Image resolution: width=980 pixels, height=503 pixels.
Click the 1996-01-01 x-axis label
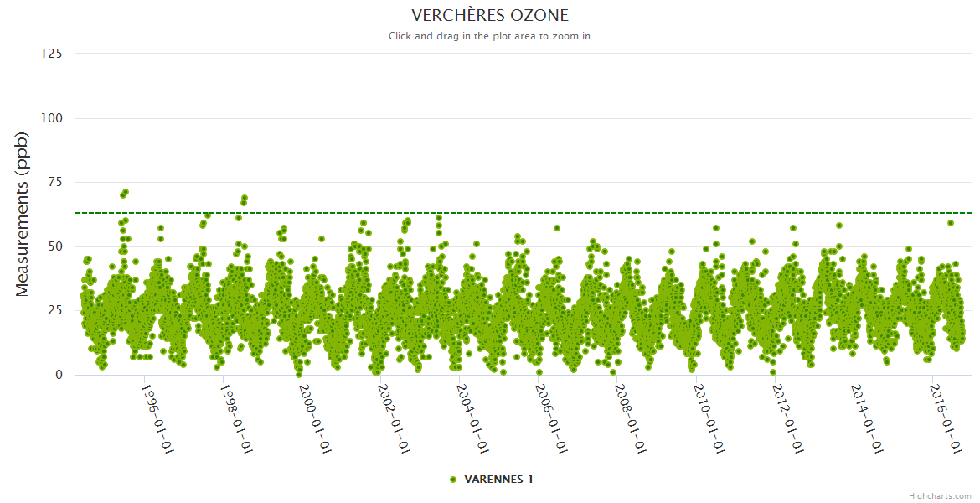pos(157,419)
